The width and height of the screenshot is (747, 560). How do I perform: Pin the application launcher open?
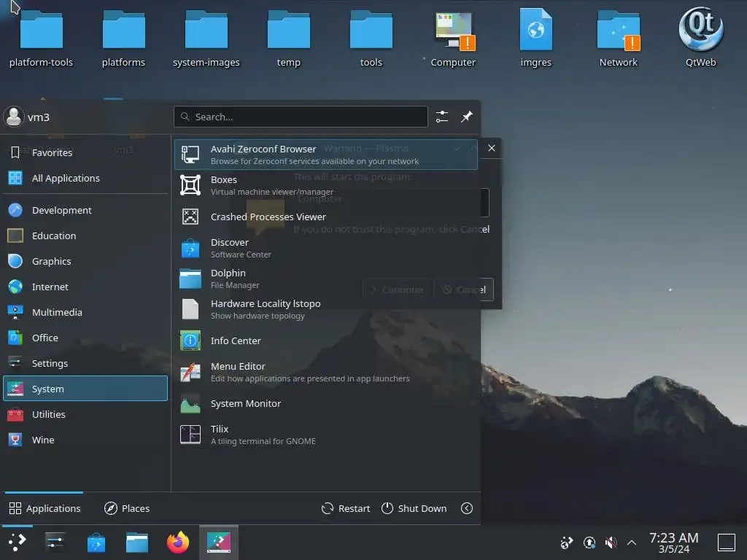[x=466, y=117]
